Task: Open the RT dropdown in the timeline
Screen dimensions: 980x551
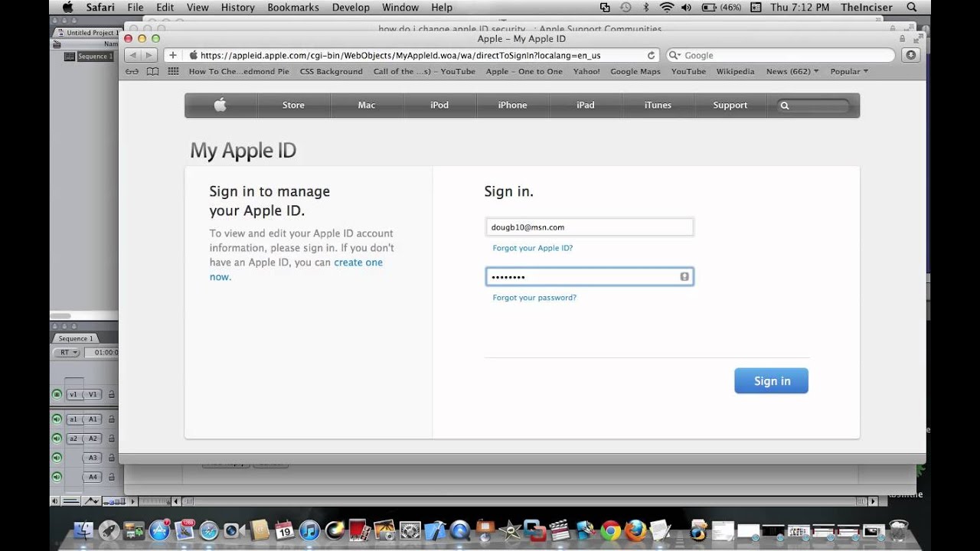Action: [x=67, y=353]
